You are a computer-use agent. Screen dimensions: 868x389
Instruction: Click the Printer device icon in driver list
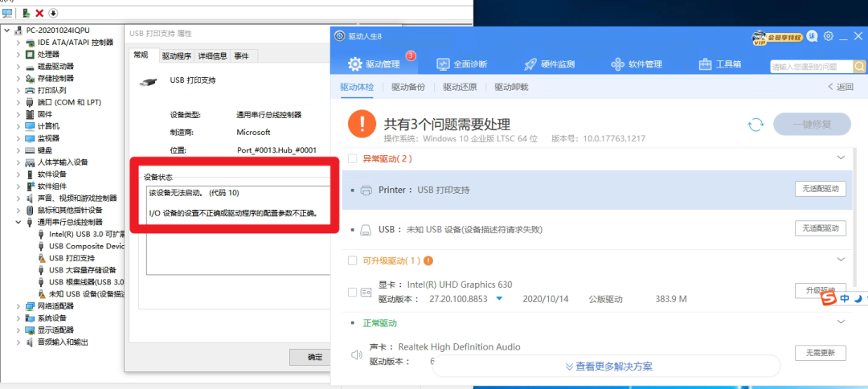pos(366,190)
